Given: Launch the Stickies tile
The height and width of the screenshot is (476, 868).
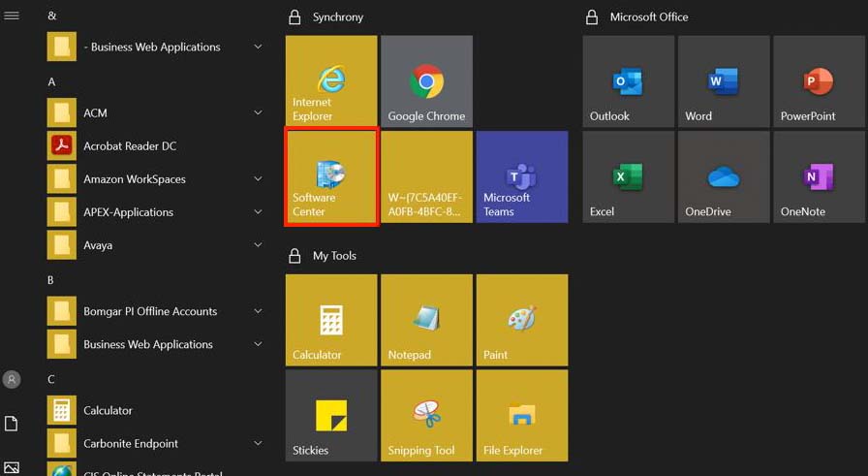Looking at the screenshot, I should tap(331, 415).
